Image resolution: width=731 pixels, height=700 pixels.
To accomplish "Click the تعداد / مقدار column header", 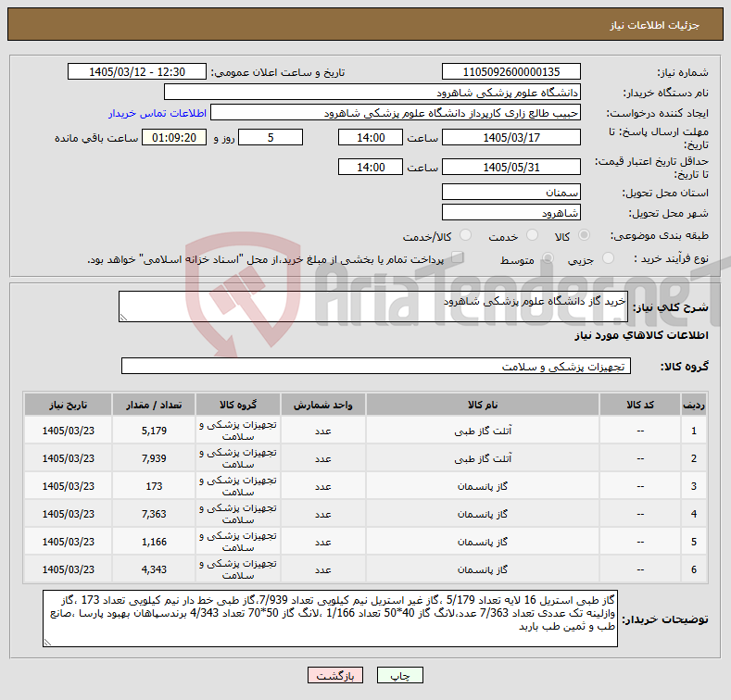I will point(154,405).
